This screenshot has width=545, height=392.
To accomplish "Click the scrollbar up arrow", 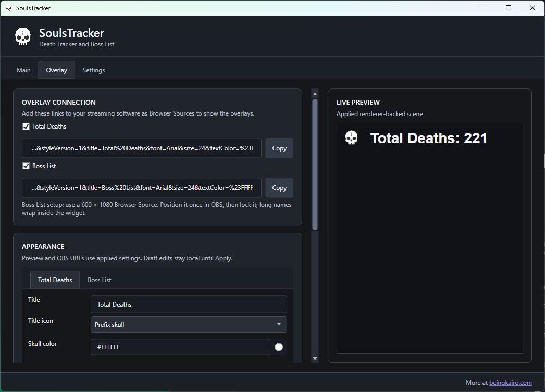I will (x=315, y=94).
